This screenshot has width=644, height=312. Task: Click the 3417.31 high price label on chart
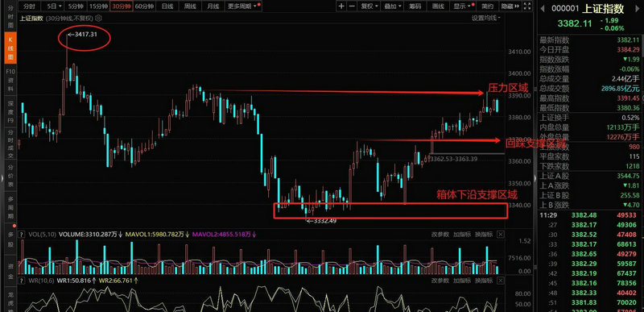pos(83,35)
